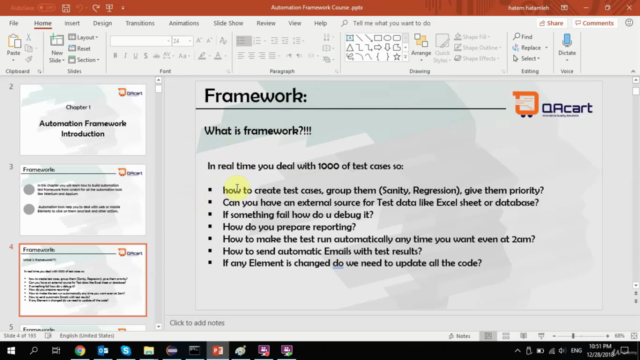Open the File menu
This screenshot has height=360, width=640.
tap(13, 23)
